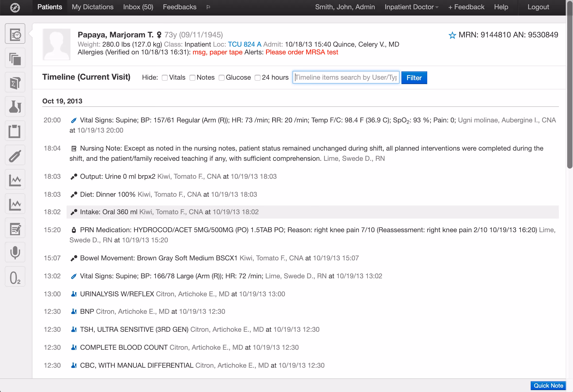Open the Inbox with 50 items
This screenshot has height=392, width=573.
click(138, 7)
